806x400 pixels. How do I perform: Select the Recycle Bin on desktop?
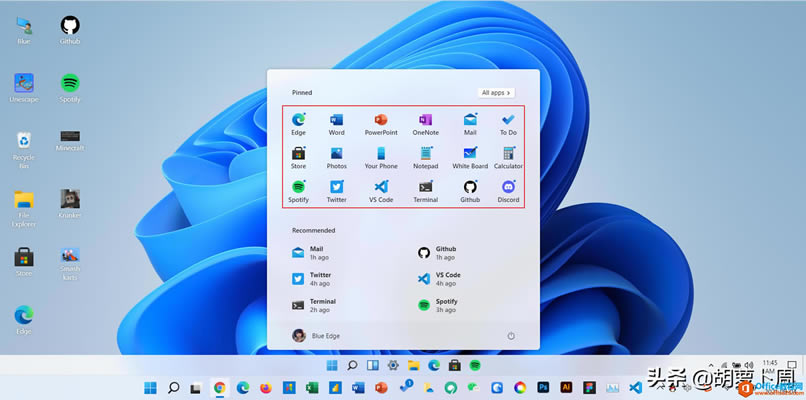point(24,150)
